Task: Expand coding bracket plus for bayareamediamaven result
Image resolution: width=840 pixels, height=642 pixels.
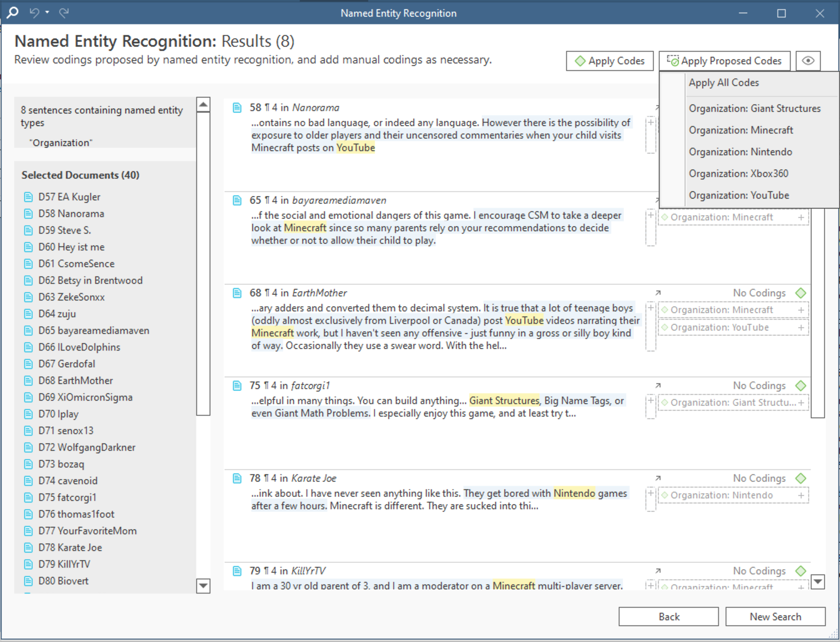Action: tap(650, 215)
